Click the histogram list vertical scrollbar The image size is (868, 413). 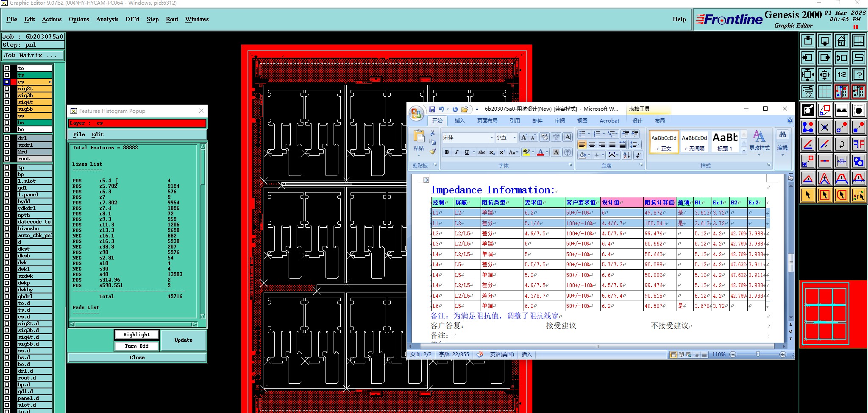tap(203, 231)
